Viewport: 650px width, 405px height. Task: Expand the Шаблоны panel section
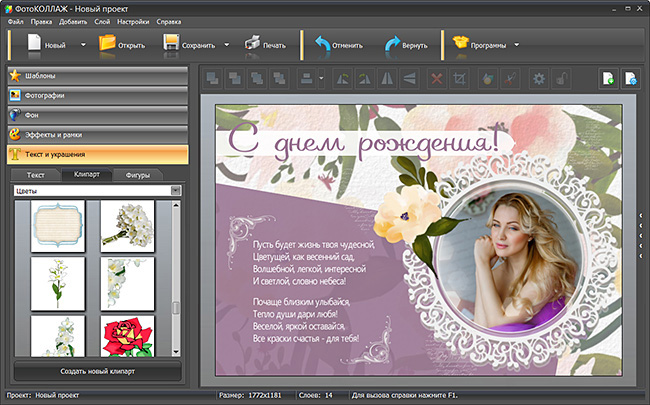click(98, 76)
